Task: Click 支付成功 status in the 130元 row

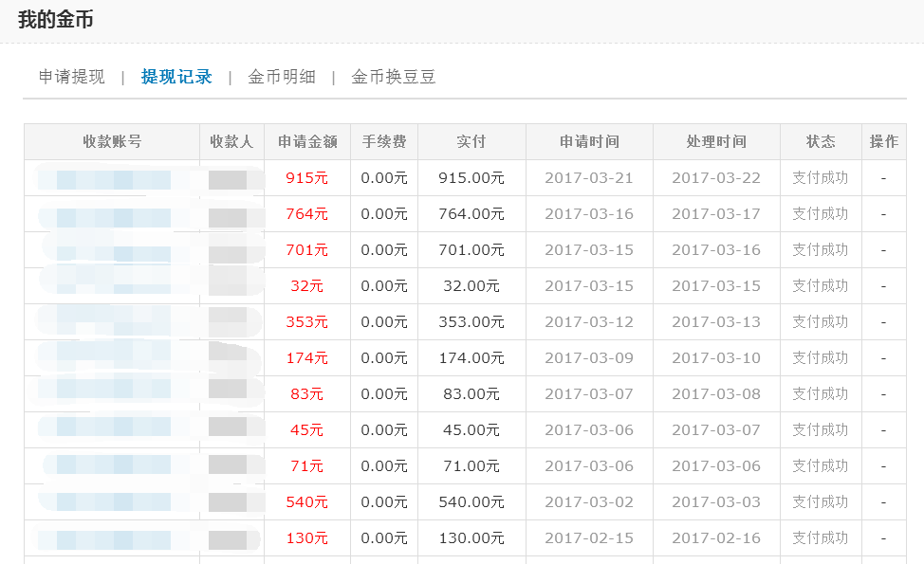Action: 821,538
